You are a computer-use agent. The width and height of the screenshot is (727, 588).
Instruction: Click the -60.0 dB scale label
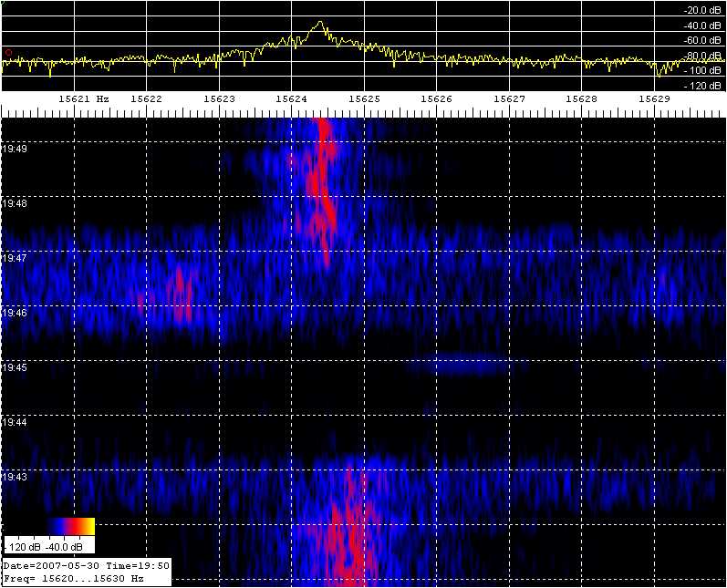tap(702, 40)
